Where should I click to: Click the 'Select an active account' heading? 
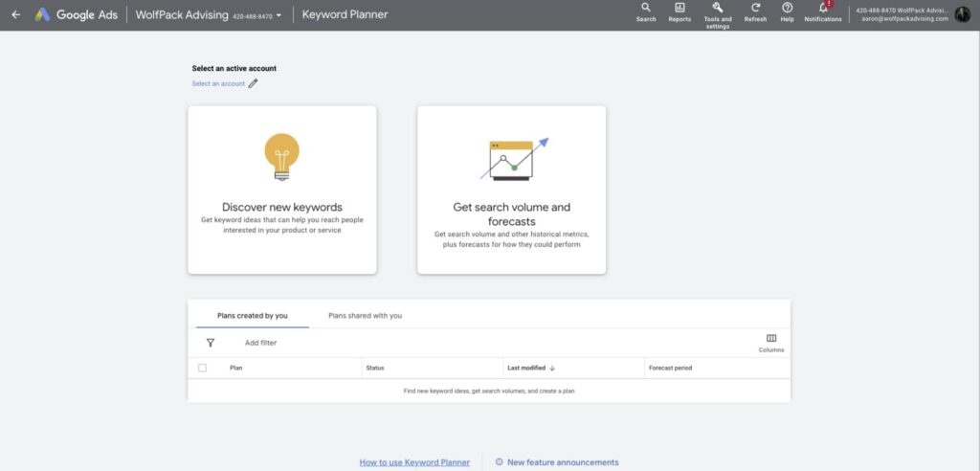click(x=234, y=68)
